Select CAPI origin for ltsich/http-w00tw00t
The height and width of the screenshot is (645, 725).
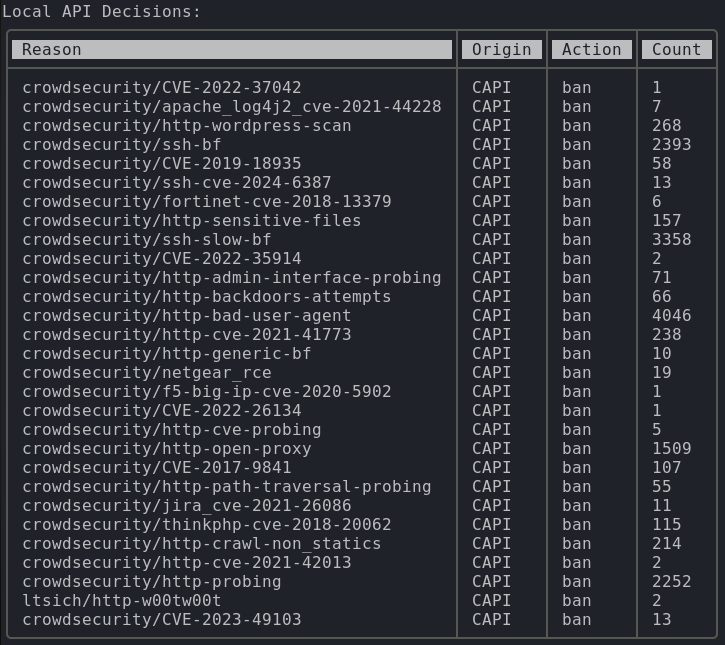(492, 601)
